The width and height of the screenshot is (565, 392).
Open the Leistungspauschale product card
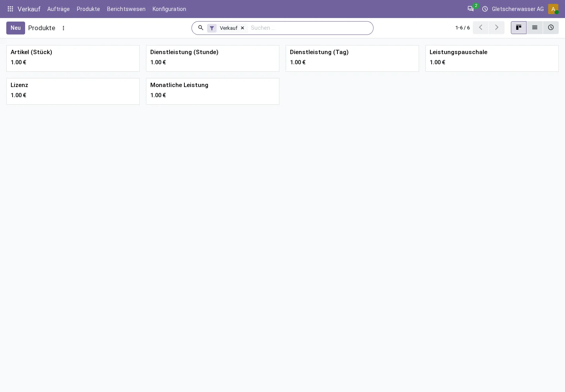click(492, 58)
